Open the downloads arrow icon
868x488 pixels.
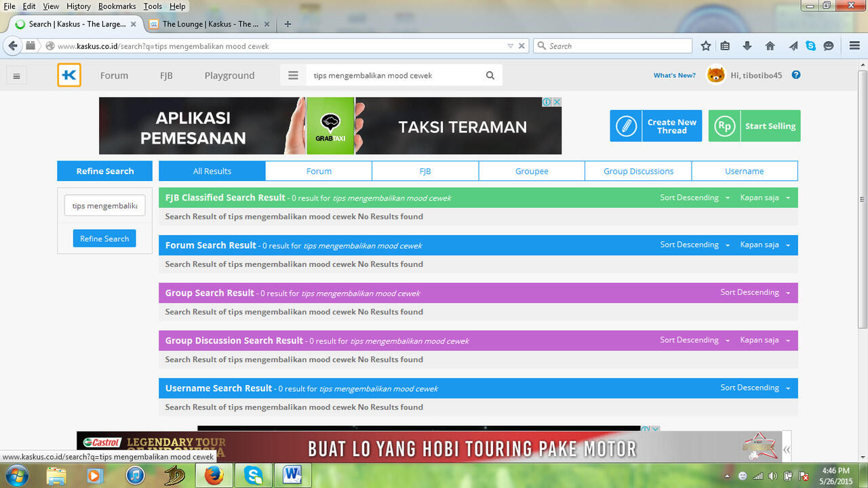pos(747,46)
